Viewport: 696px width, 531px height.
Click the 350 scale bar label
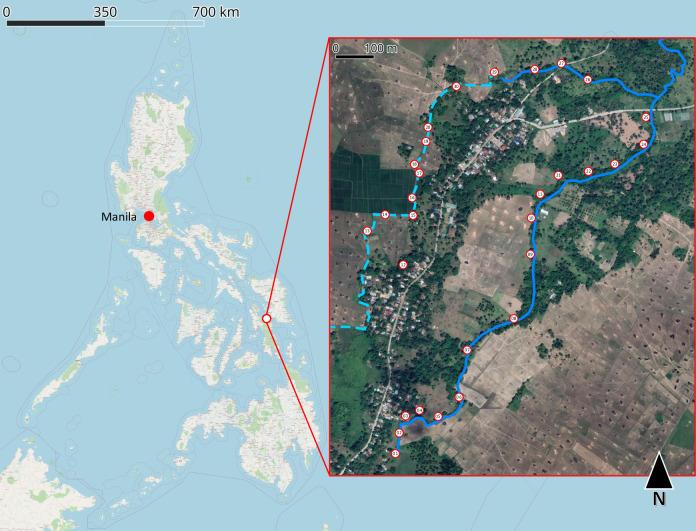tap(105, 12)
